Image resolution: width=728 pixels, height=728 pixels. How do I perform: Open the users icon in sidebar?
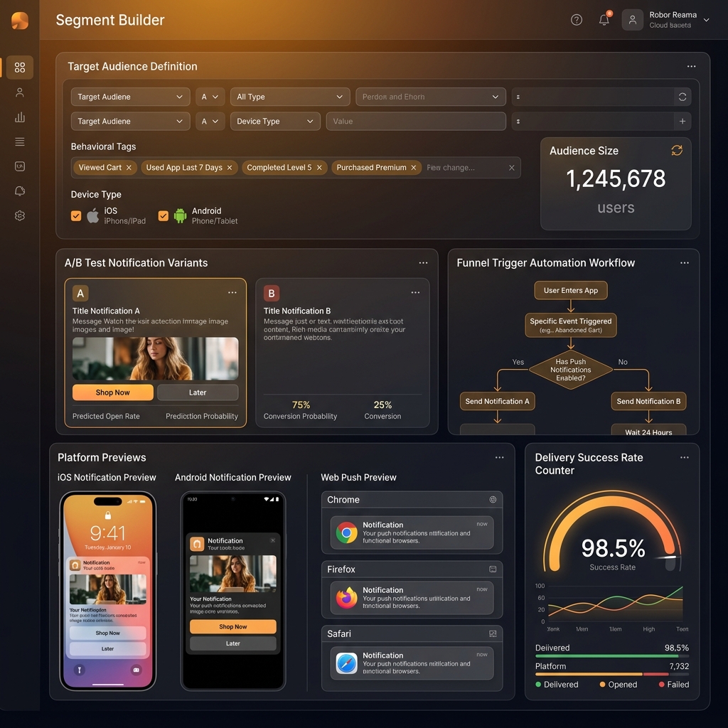point(19,92)
